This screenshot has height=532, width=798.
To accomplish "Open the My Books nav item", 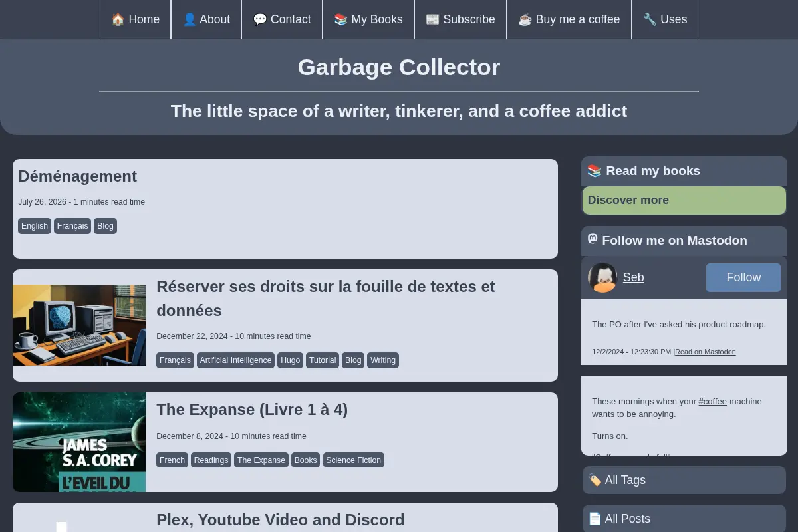I will pyautogui.click(x=368, y=19).
